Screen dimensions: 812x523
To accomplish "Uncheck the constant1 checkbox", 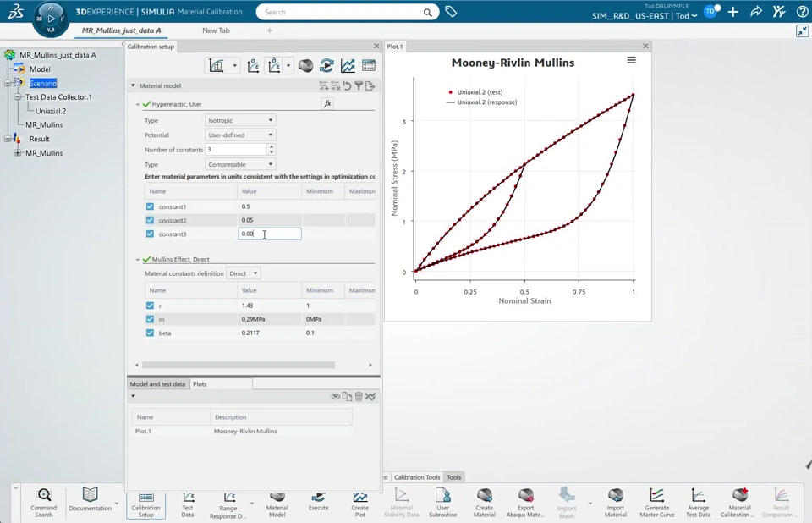I will [151, 206].
